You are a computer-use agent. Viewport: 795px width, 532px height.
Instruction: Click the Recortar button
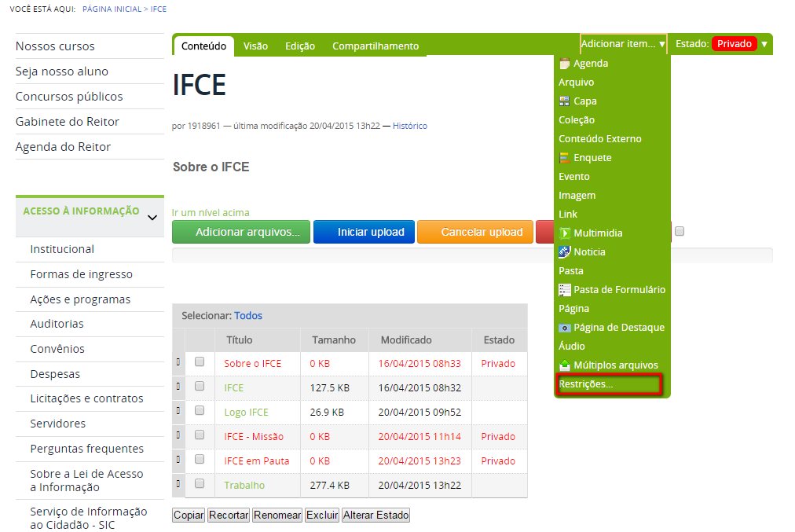pos(229,515)
